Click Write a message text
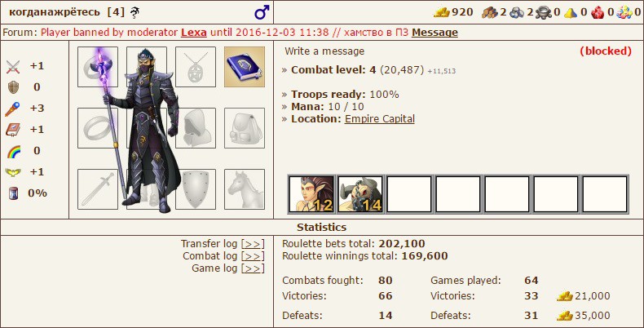Image resolution: width=644 pixels, height=328 pixels. (324, 51)
